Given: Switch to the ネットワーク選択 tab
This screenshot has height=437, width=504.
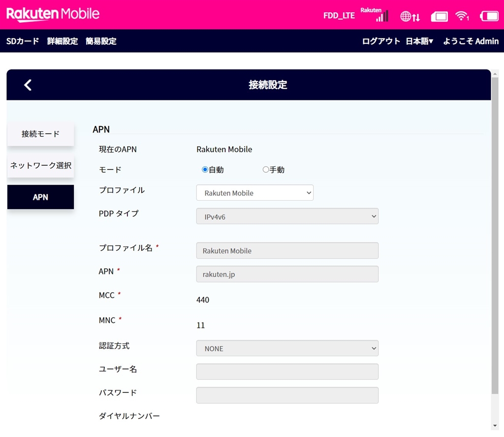Looking at the screenshot, I should pos(40,165).
